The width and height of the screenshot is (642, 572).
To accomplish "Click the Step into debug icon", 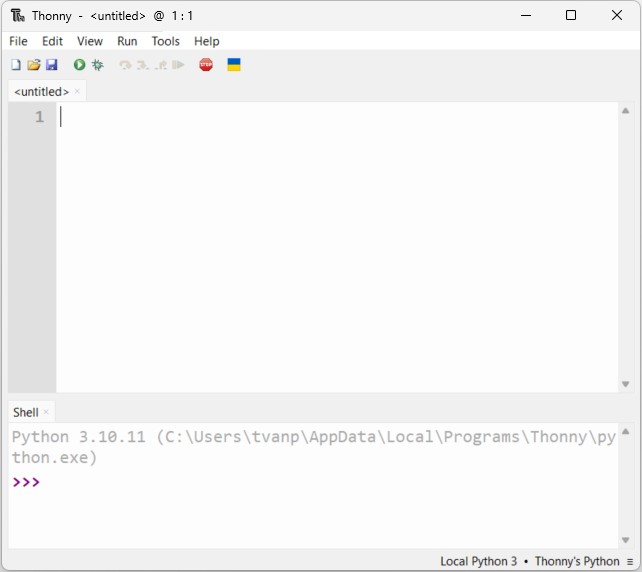I will coord(143,65).
